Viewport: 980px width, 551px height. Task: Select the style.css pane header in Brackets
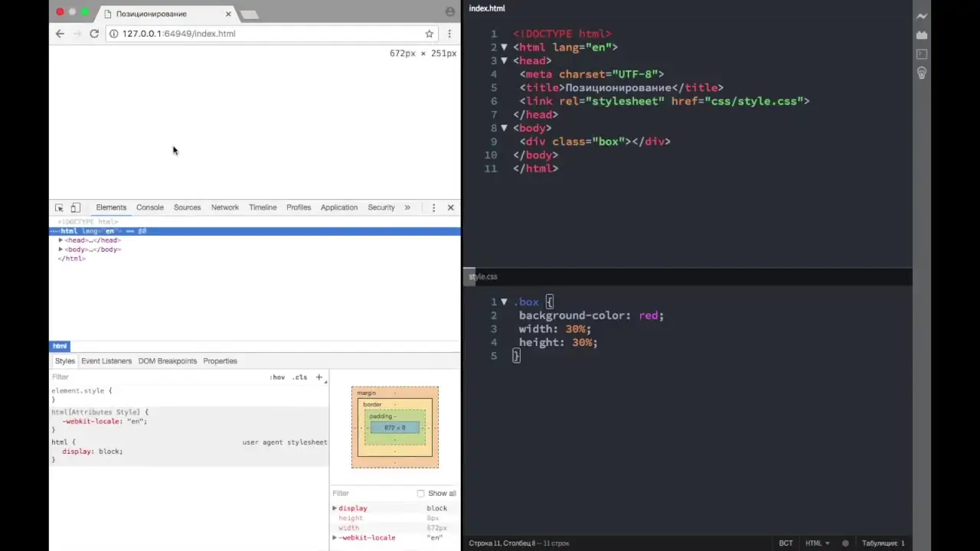point(483,276)
